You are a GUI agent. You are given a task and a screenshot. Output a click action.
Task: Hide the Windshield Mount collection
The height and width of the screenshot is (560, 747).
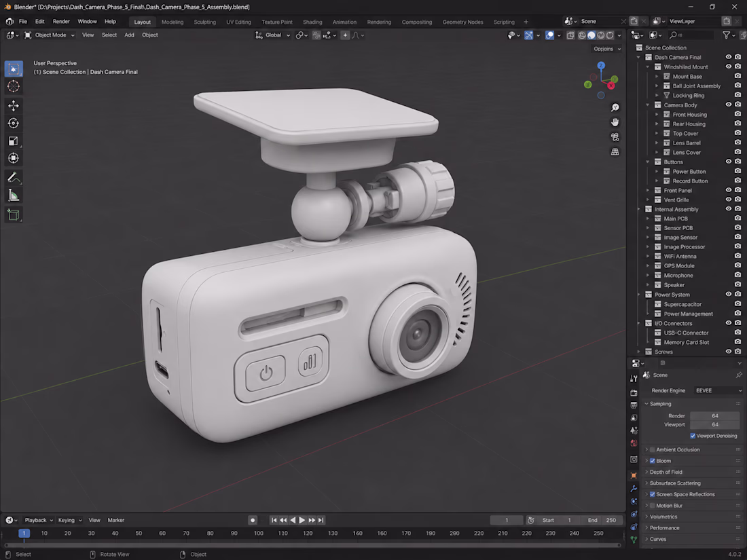point(729,67)
